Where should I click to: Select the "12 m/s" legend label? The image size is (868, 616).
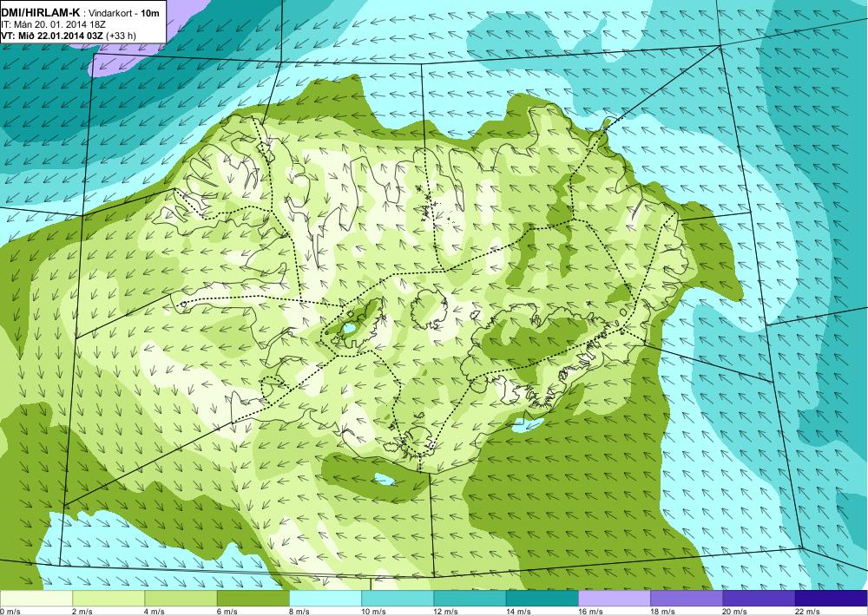tap(446, 612)
